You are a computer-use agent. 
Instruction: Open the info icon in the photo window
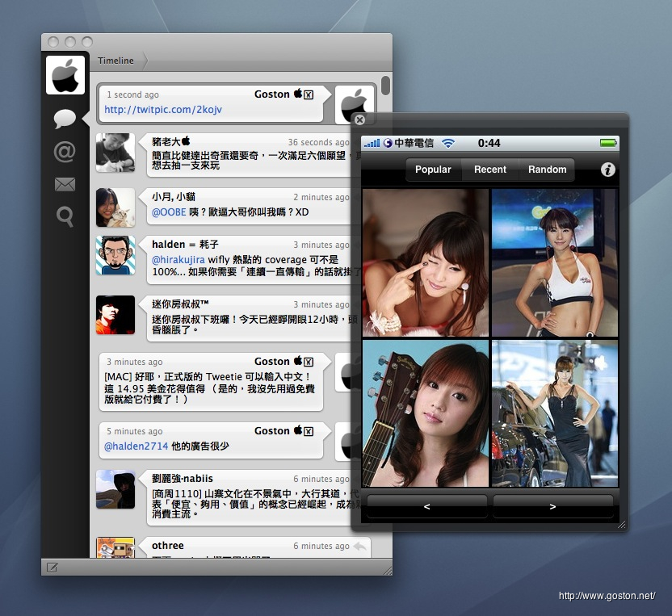(x=607, y=170)
